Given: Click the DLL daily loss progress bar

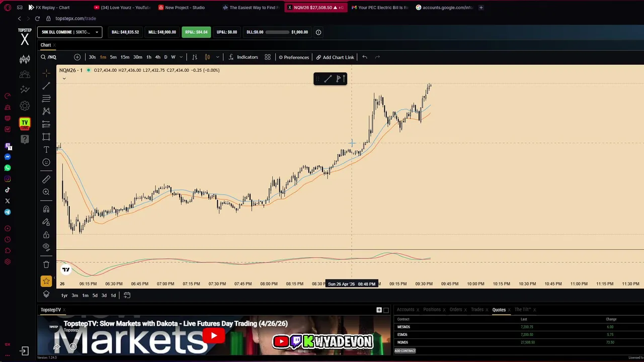Looking at the screenshot, I should pos(277,32).
